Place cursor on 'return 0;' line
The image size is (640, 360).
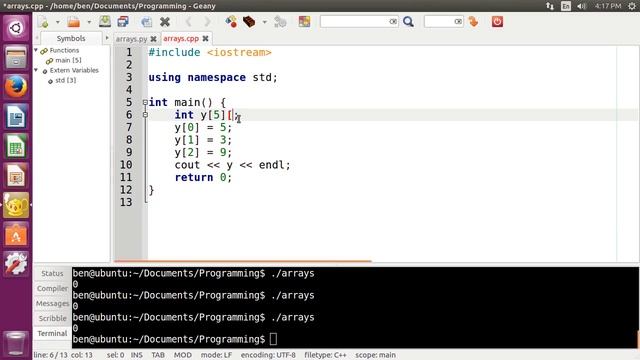203,178
